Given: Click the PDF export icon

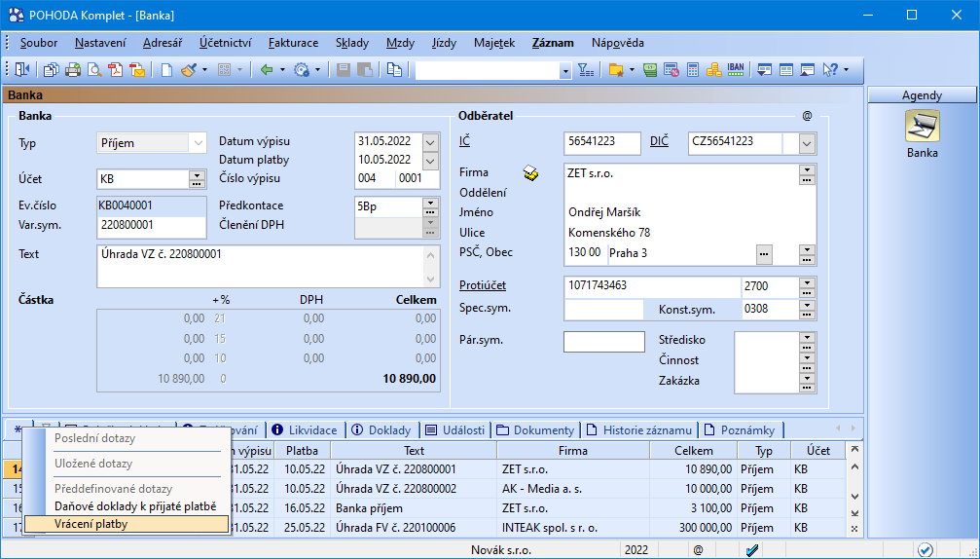Looking at the screenshot, I should coord(116,70).
